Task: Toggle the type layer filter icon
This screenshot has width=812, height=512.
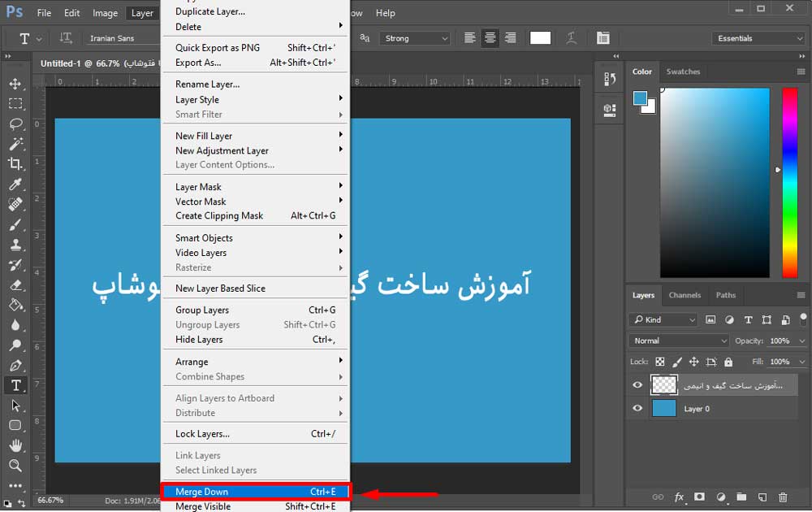Action: pyautogui.click(x=749, y=319)
